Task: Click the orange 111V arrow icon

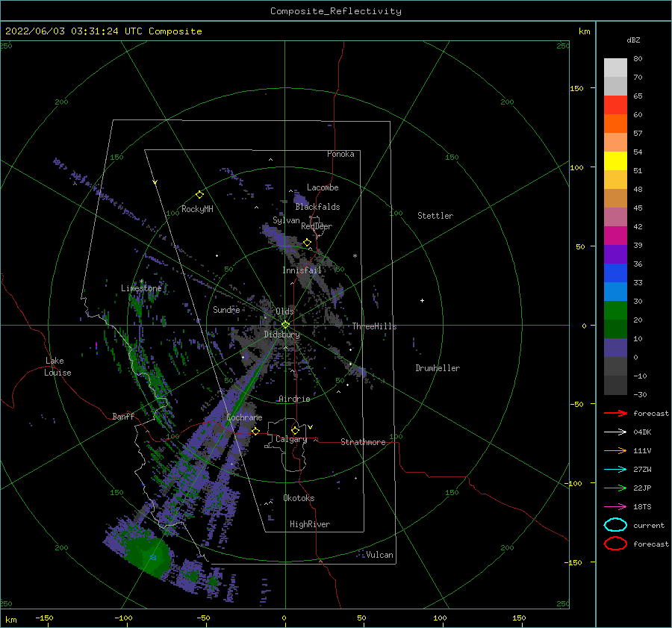Action: pos(615,450)
